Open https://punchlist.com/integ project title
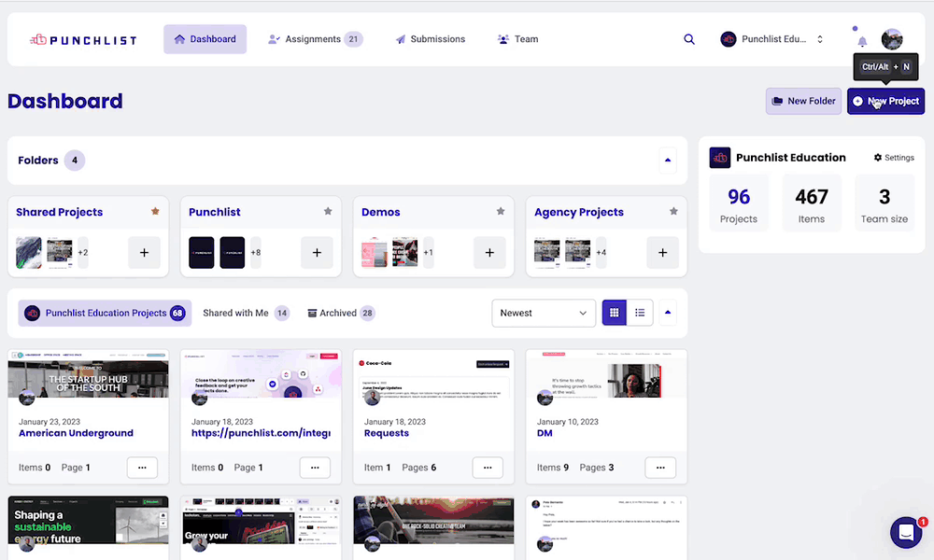 click(261, 433)
